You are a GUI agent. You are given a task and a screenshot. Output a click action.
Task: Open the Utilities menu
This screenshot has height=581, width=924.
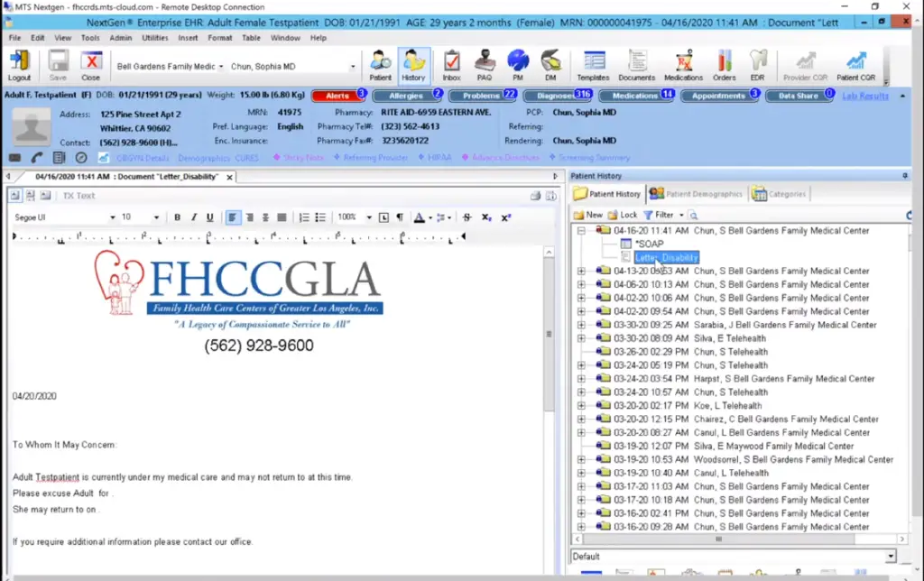tap(155, 38)
